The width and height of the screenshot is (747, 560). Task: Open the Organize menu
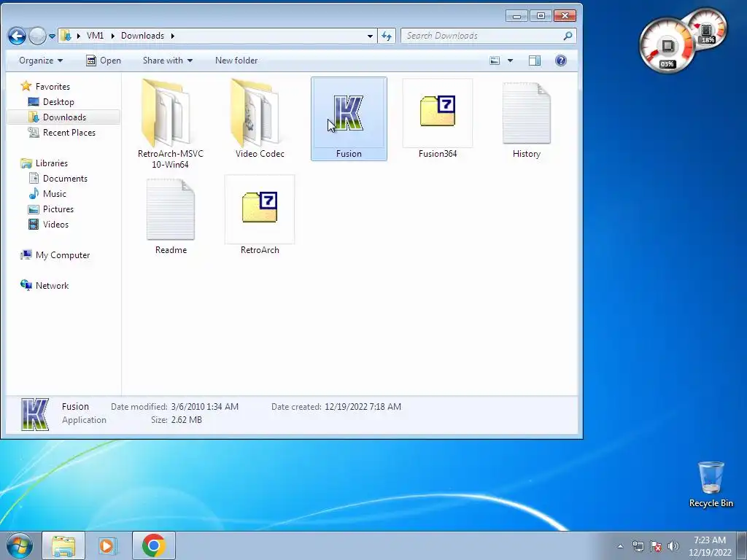click(41, 61)
